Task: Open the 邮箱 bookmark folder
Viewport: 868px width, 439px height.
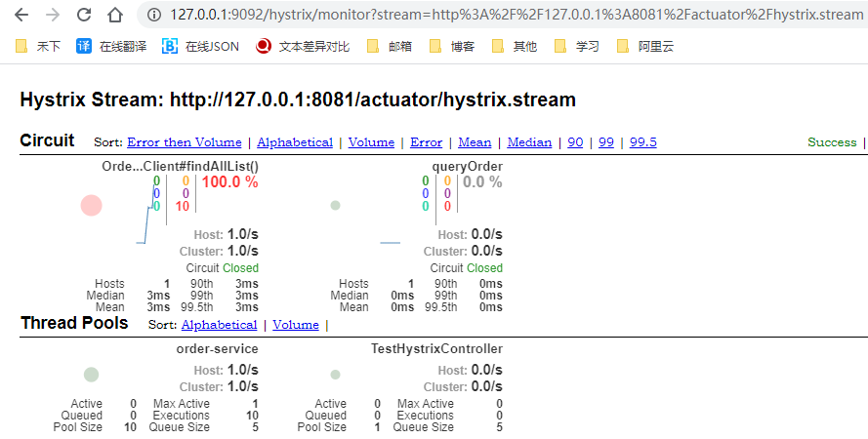Action: point(390,47)
